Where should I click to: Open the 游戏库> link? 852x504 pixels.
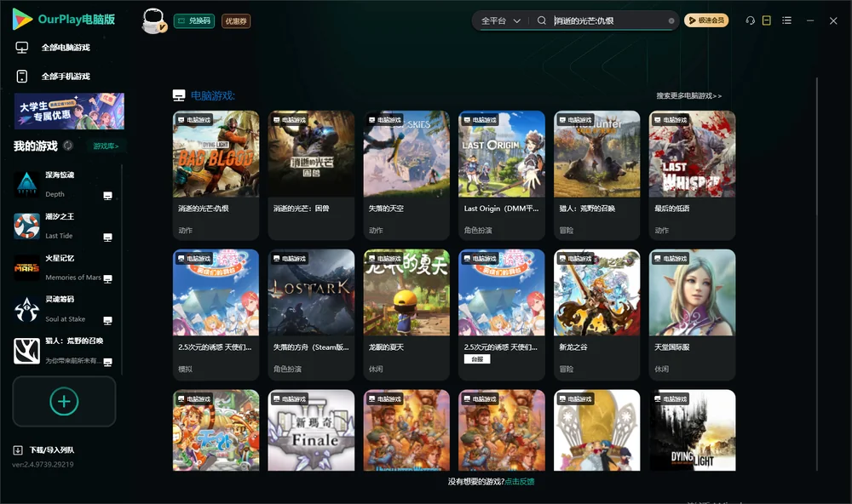[106, 146]
